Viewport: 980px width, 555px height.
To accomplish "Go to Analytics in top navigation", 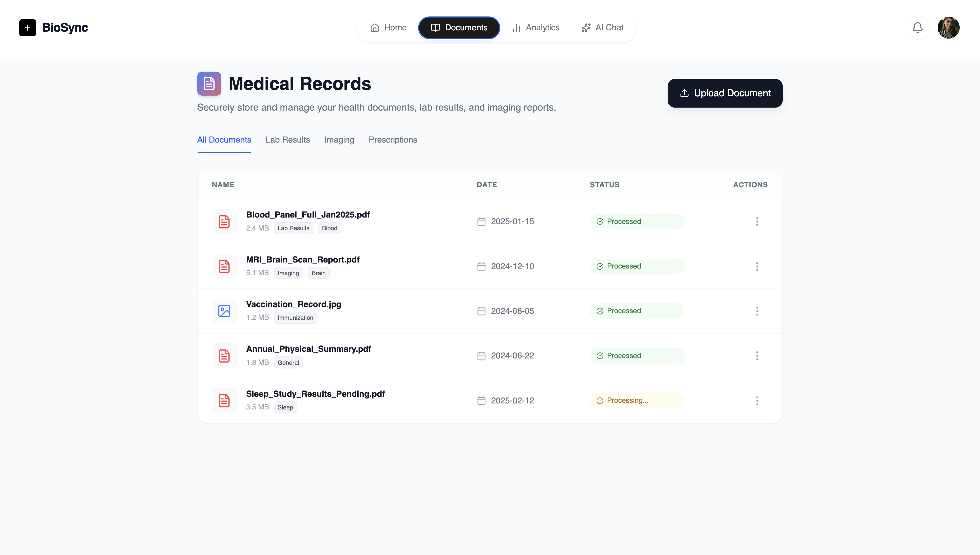I will tap(536, 27).
